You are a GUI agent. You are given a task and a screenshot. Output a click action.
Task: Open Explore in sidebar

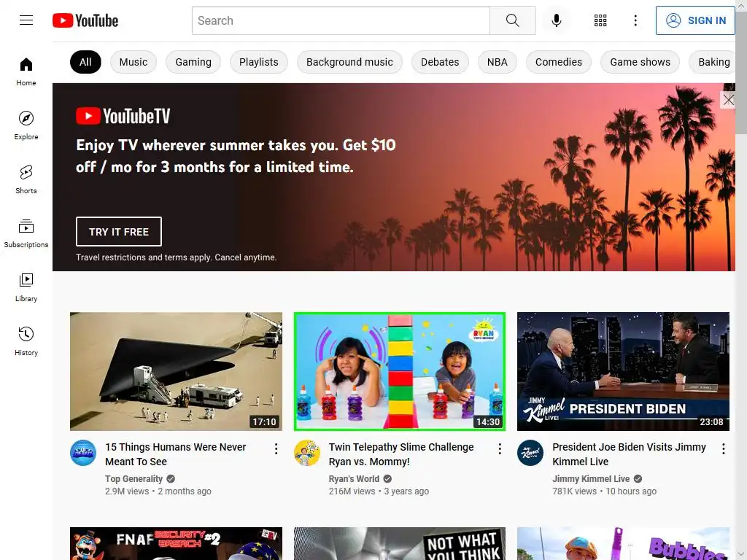26,125
